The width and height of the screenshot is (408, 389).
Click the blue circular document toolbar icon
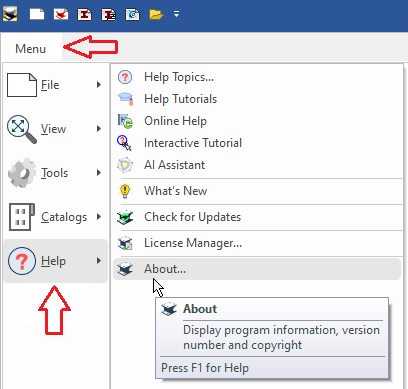pyautogui.click(x=133, y=14)
